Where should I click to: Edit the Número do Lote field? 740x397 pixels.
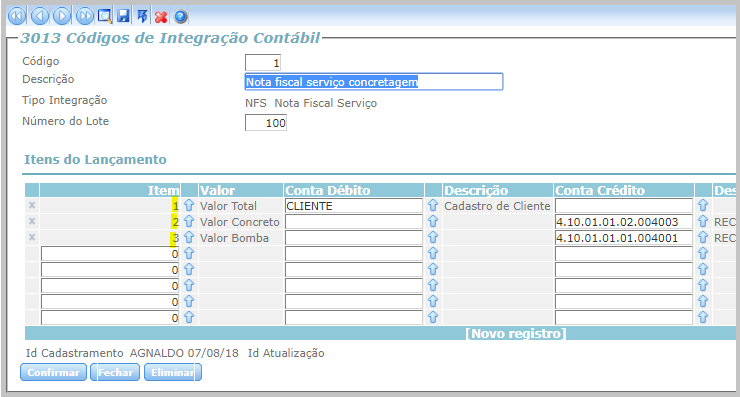point(266,123)
